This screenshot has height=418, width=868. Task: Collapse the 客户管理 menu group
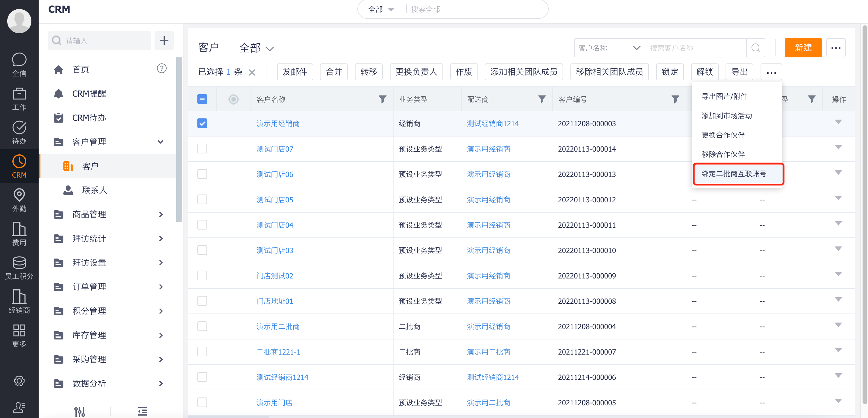(161, 142)
